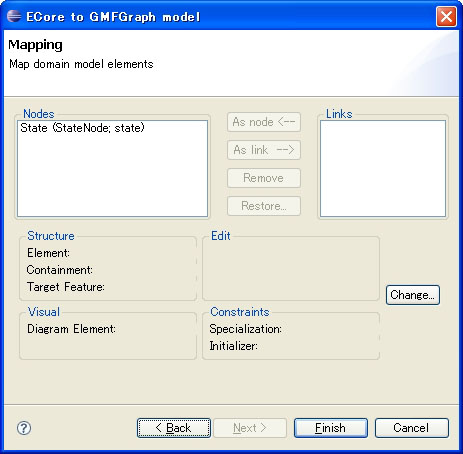
Task: Go to previous page with Back button
Action: coord(174,428)
